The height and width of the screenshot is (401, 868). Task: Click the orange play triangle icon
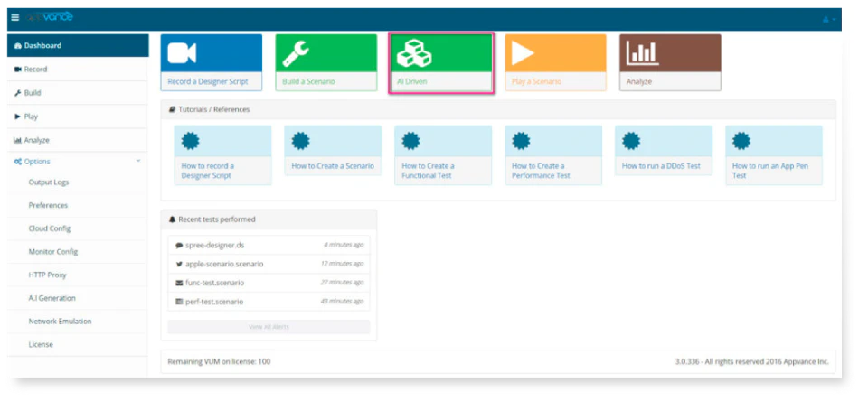click(x=523, y=53)
